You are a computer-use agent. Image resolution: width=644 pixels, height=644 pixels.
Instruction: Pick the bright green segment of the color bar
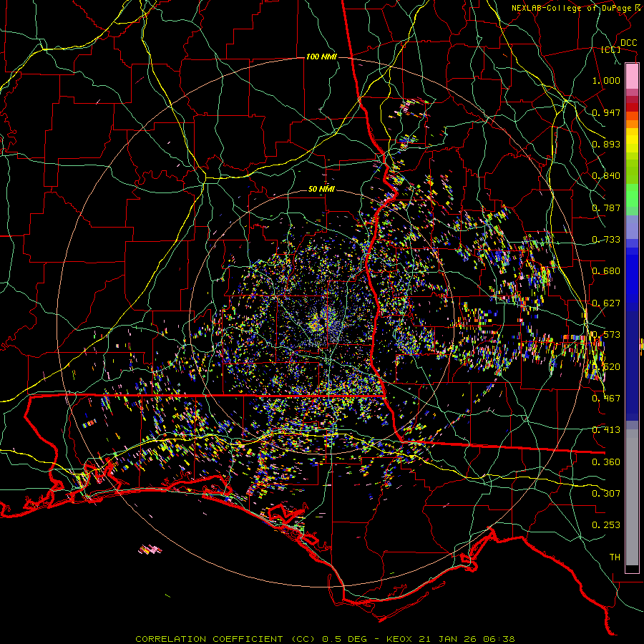(x=632, y=195)
